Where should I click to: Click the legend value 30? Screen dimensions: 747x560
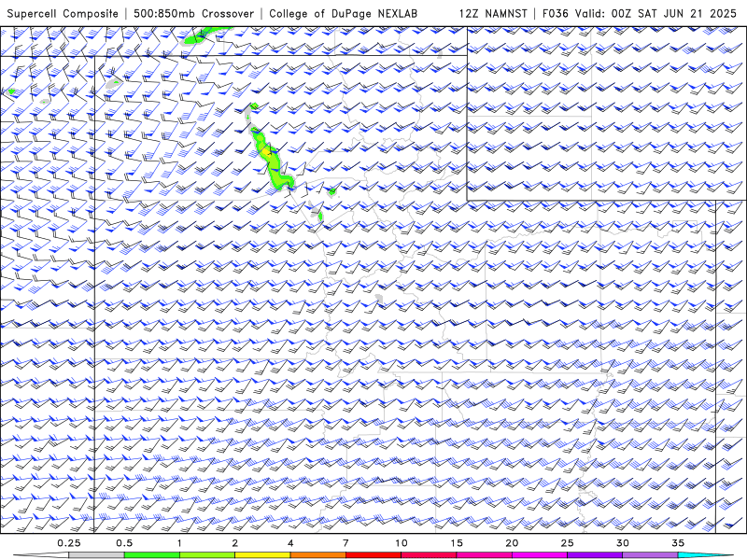click(x=622, y=543)
